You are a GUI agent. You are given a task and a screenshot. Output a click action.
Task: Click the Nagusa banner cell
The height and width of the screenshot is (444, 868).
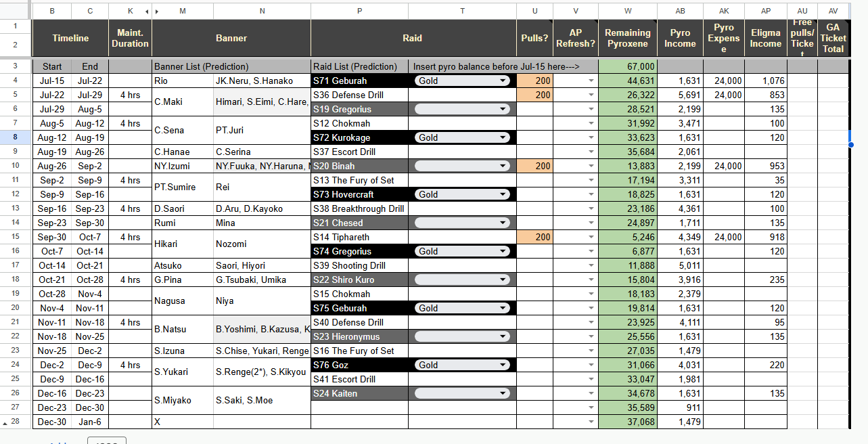point(183,301)
